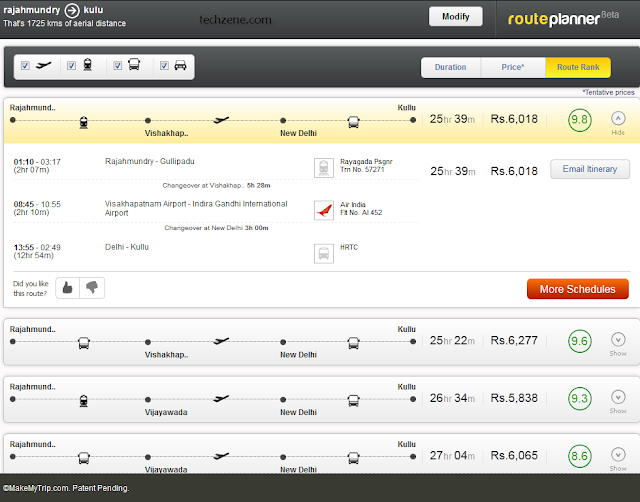Click Fit No. AI 452 flight text

(361, 213)
